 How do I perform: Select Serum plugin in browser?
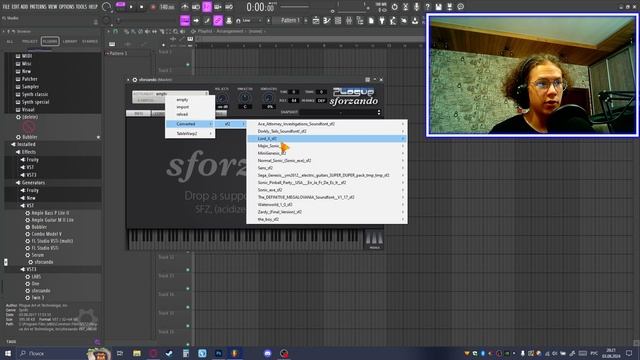click(x=38, y=255)
